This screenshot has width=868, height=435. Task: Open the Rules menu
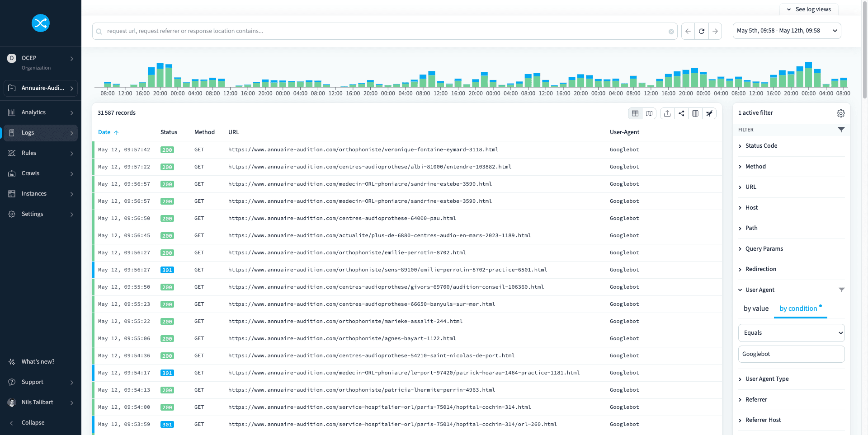pos(41,153)
